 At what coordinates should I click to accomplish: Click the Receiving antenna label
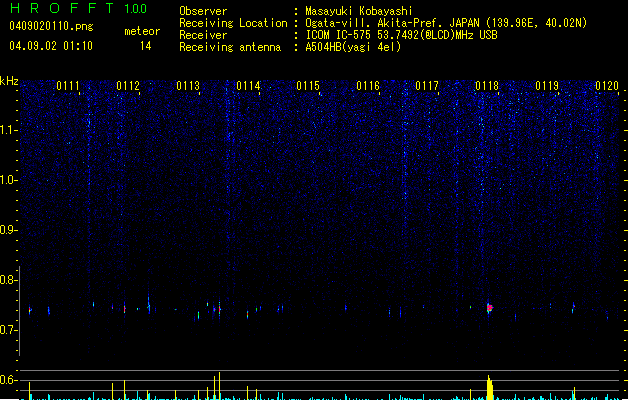(230, 47)
